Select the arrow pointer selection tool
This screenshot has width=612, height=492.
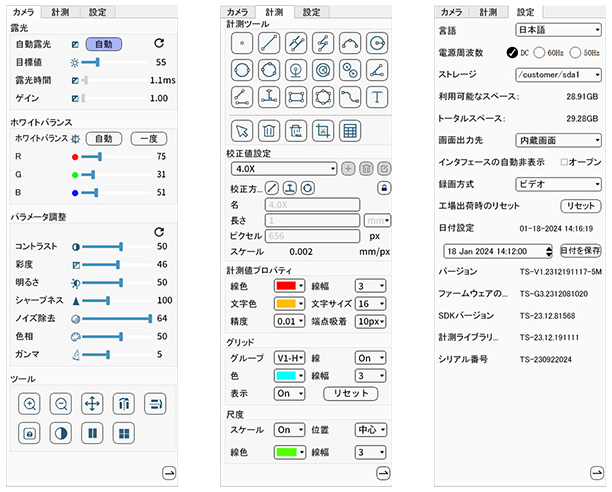coord(241,130)
